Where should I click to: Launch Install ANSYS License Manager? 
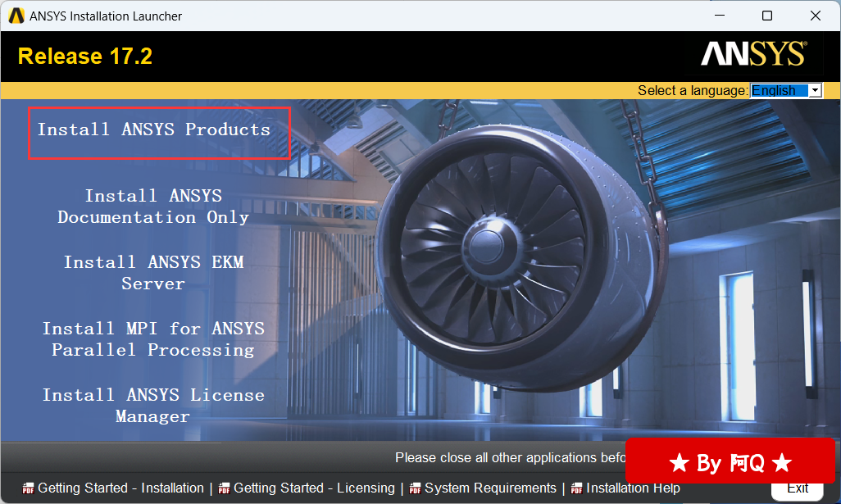click(x=153, y=406)
